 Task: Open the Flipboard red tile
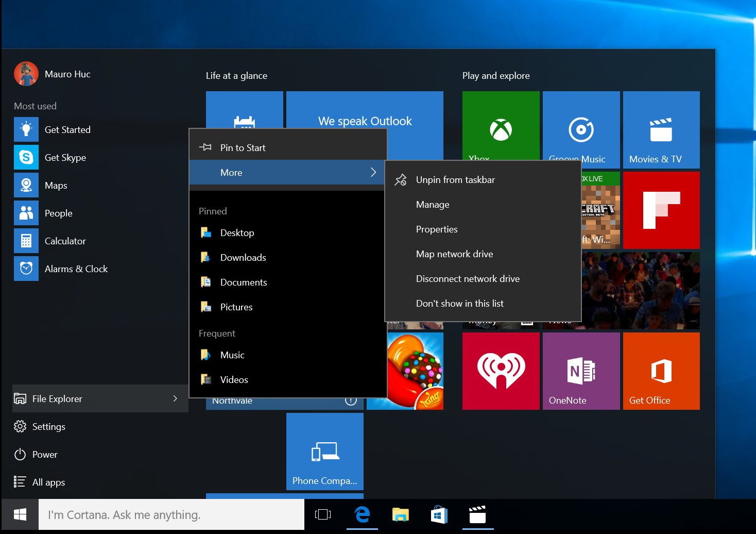(x=661, y=210)
